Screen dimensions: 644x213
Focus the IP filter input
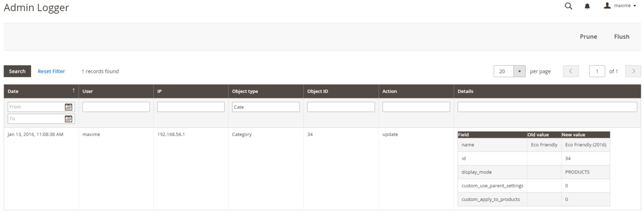(191, 107)
